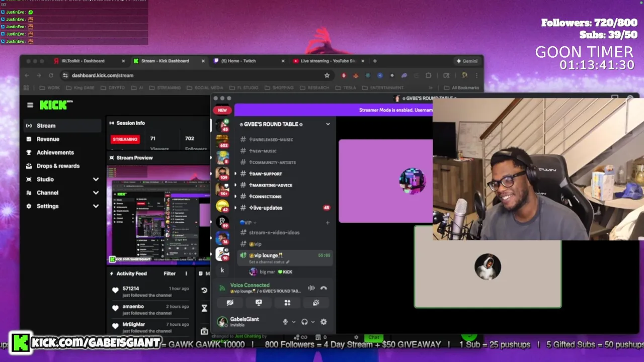The height and width of the screenshot is (362, 644).
Task: Go to Stream in Kick sidebar
Action: tap(62, 126)
